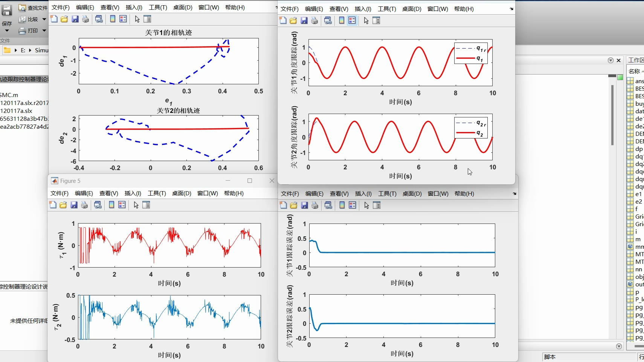
Task: Save icon in Figure 5 toolbar
Action: point(74,205)
